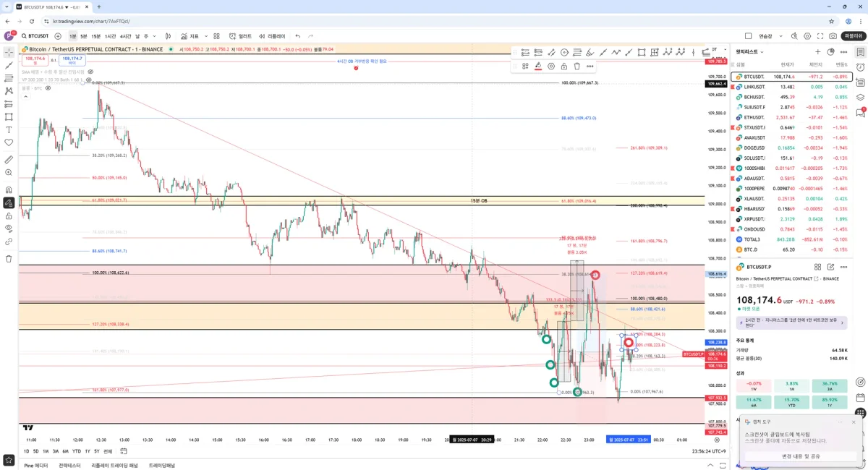Take a snapshot with camera icon
The width and height of the screenshot is (868, 470).
coord(833,36)
